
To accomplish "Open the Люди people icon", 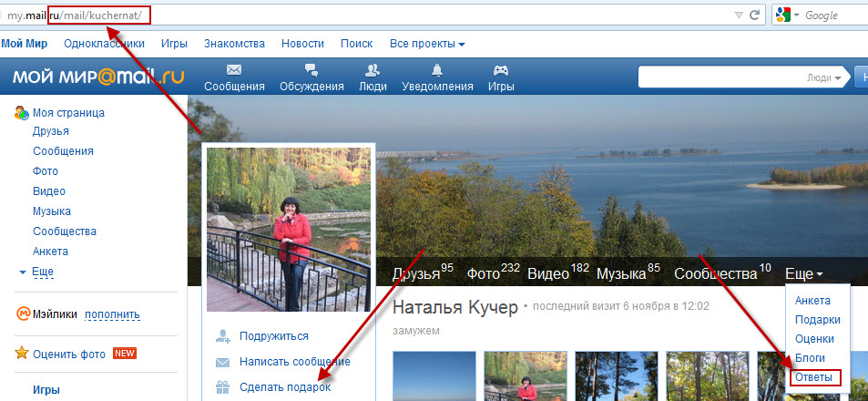I will click(x=372, y=70).
